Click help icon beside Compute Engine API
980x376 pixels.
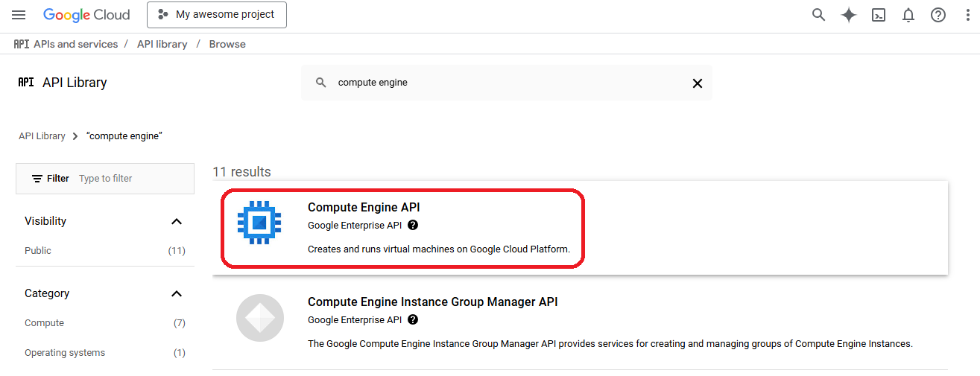point(413,225)
